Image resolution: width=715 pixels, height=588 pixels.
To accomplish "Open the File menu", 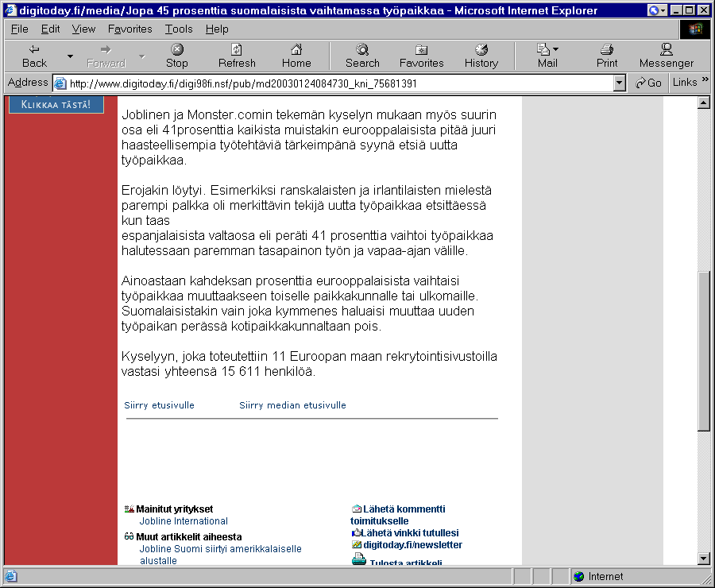I will pyautogui.click(x=20, y=29).
